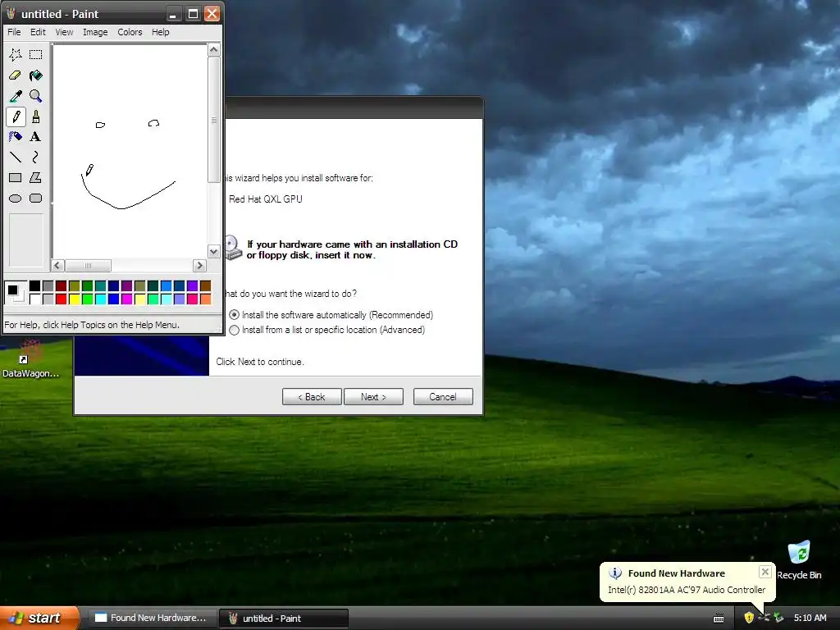Switch to untitled - Paint taskbar button

[x=284, y=619]
